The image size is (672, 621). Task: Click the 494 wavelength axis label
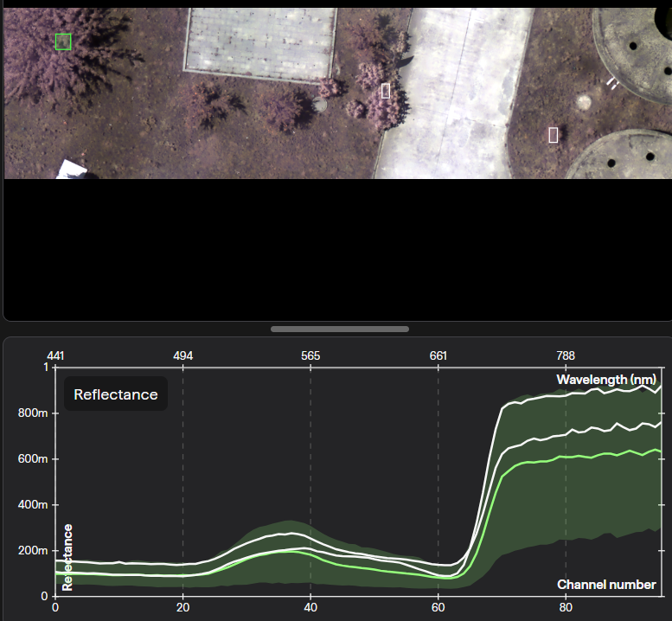pyautogui.click(x=183, y=355)
